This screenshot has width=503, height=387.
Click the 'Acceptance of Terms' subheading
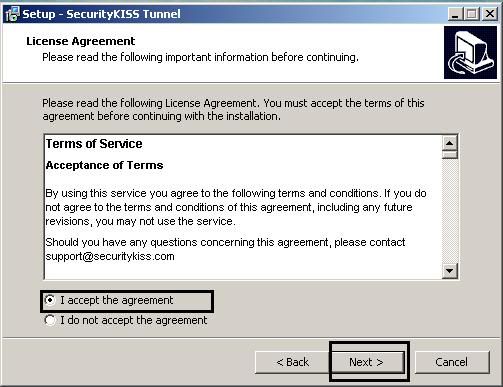pos(104,165)
